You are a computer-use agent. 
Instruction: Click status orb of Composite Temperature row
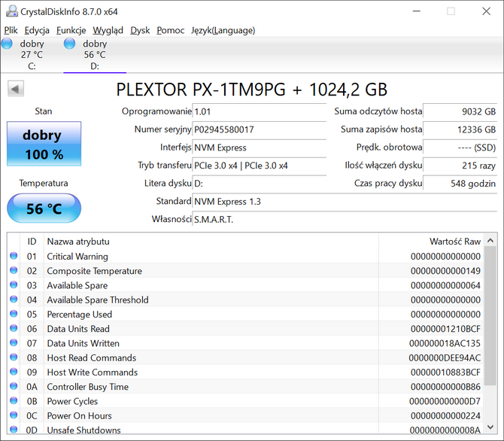14,270
